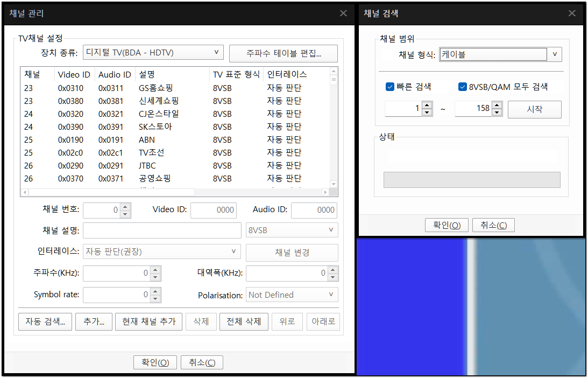
Task: Open the 장치 종류 device type dropdown
Action: (153, 53)
